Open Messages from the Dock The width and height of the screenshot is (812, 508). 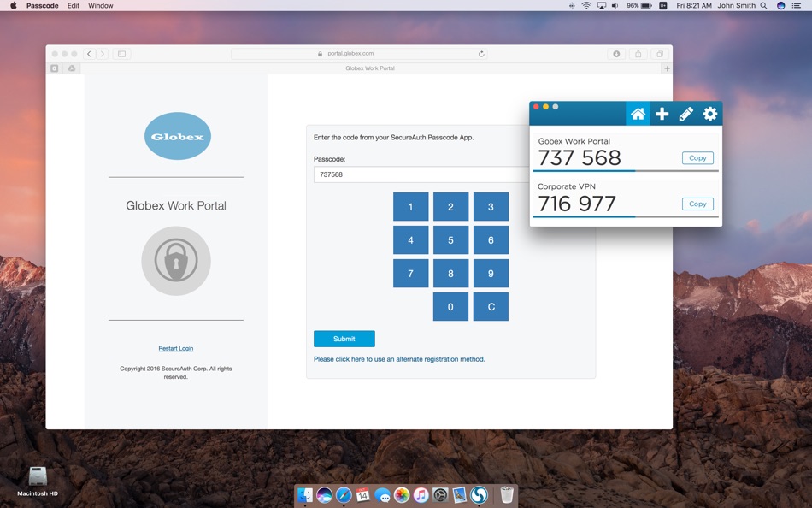pos(382,494)
